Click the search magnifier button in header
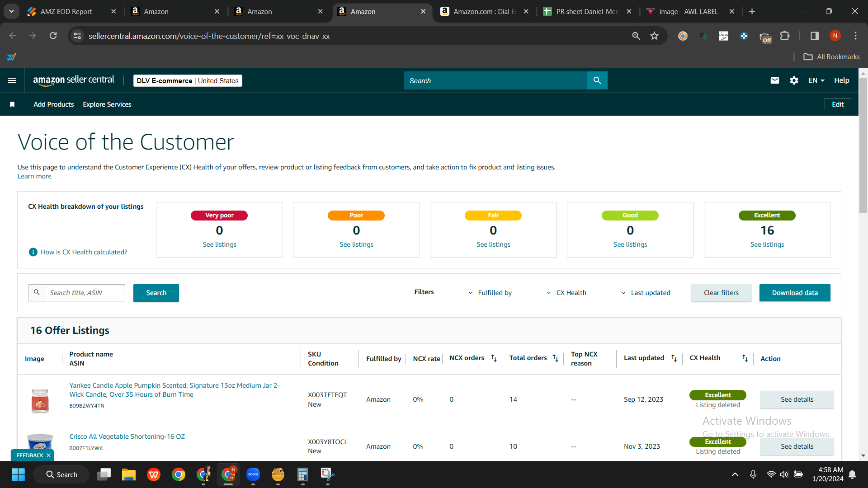The height and width of the screenshot is (488, 868). (x=597, y=80)
